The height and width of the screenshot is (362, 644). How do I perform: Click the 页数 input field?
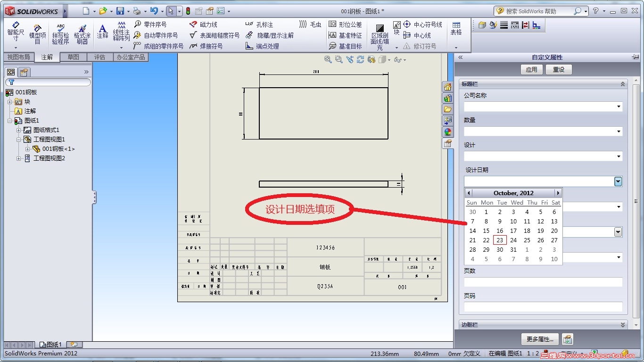(x=543, y=282)
